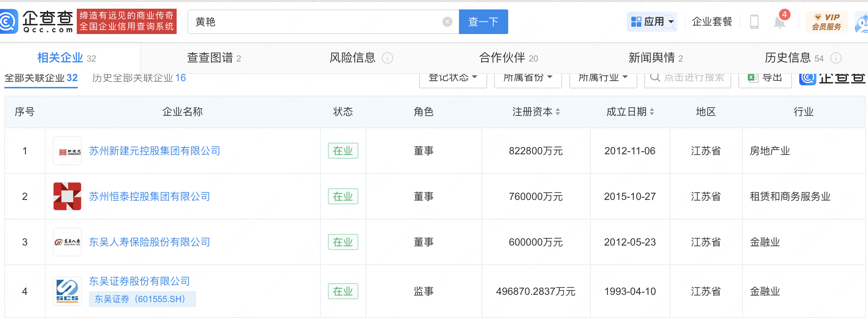Open 苏州恒泰控股 red logo thumbnail

(67, 196)
